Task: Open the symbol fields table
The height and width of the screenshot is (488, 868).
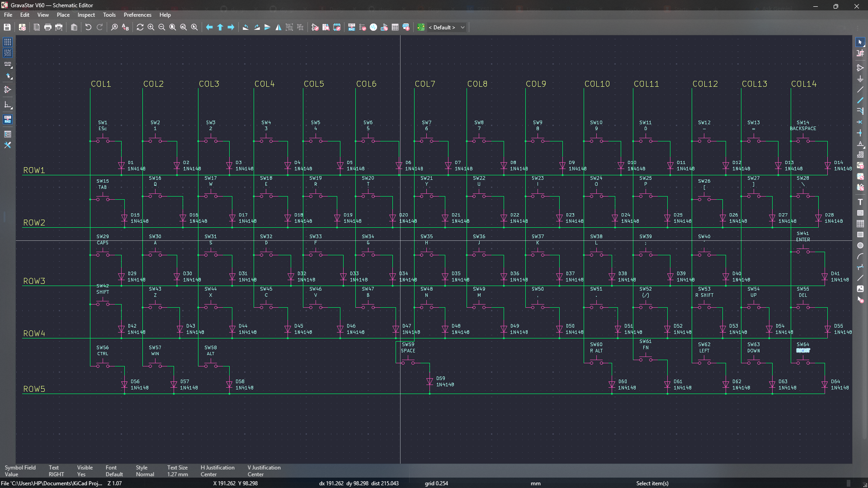Action: [x=395, y=27]
